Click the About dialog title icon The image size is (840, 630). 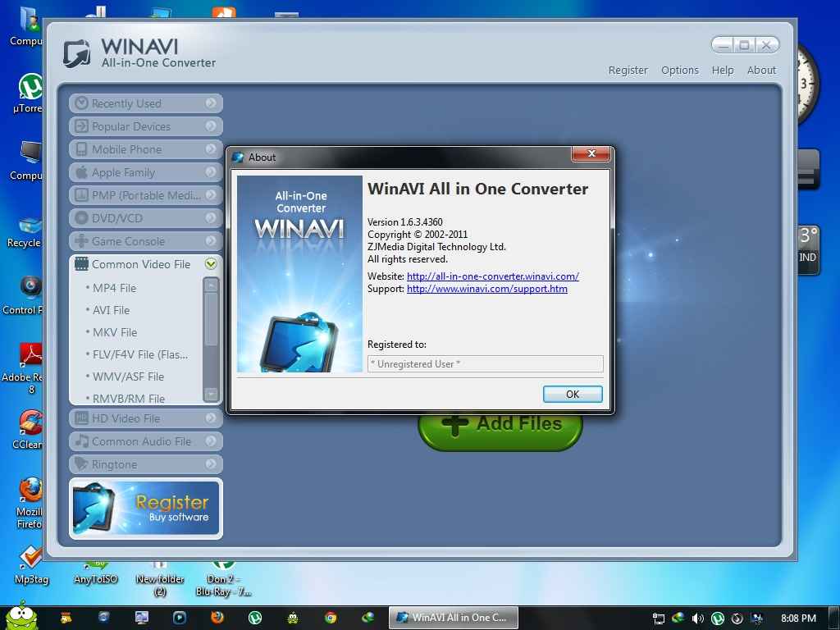(238, 157)
